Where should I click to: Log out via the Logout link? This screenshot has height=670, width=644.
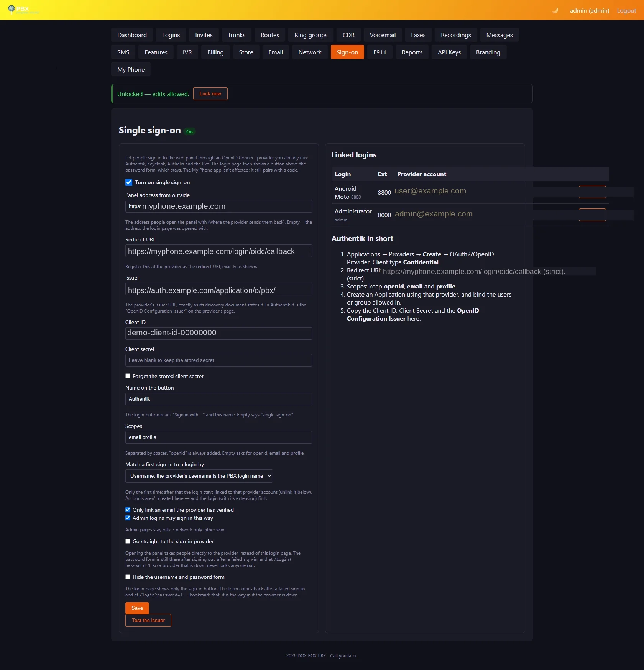coord(626,10)
